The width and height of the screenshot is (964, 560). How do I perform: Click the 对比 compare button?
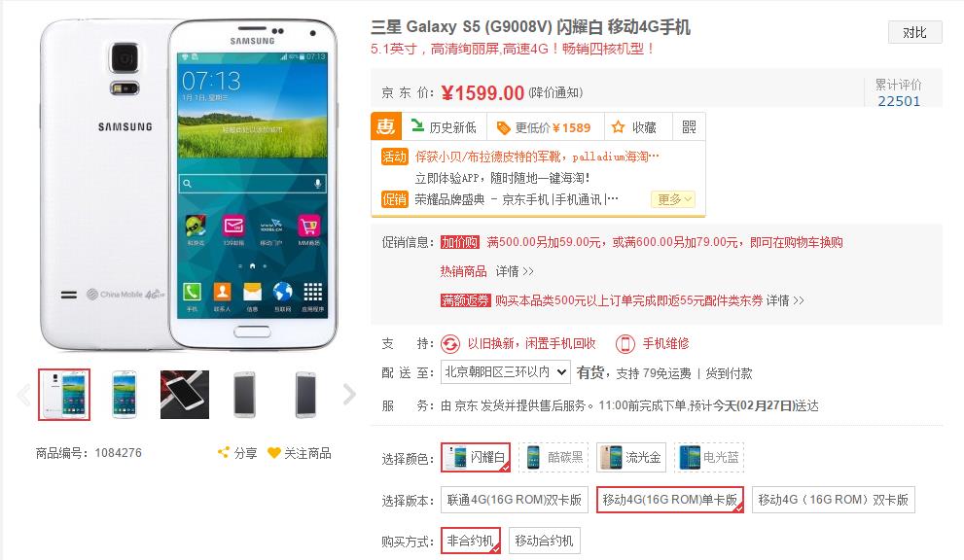pyautogui.click(x=914, y=33)
